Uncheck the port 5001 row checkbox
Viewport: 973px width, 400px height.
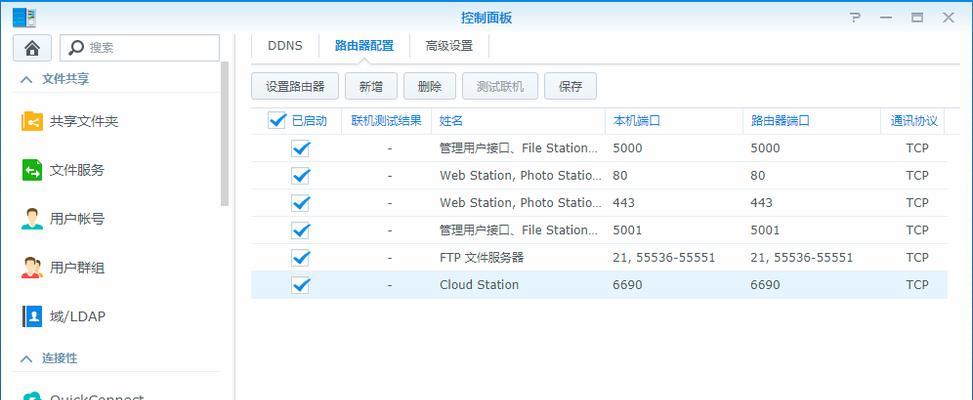click(x=300, y=230)
